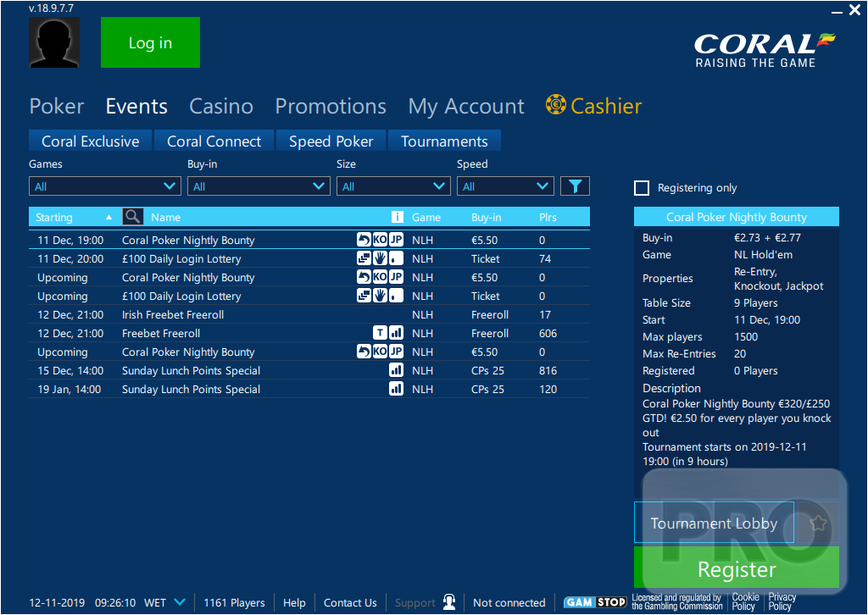Click the dot icon on the Upcoming Daily Login Lottery row
The image size is (868, 615).
[x=396, y=296]
